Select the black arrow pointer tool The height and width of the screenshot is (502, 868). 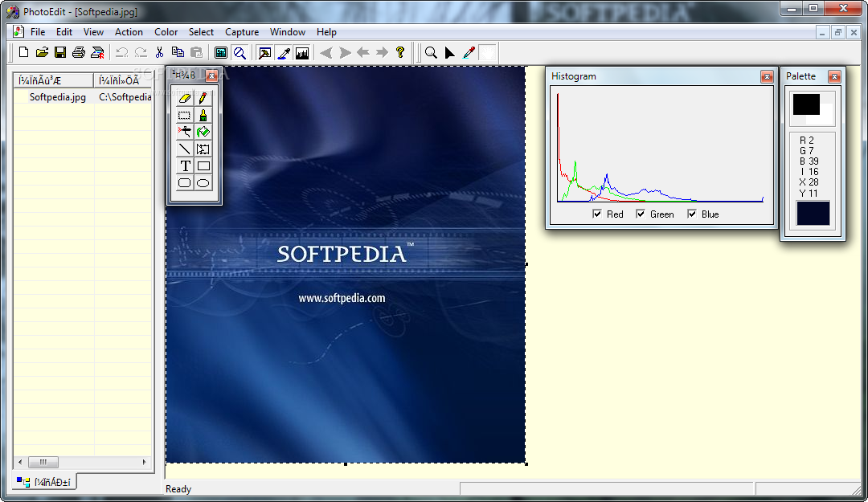click(x=449, y=52)
